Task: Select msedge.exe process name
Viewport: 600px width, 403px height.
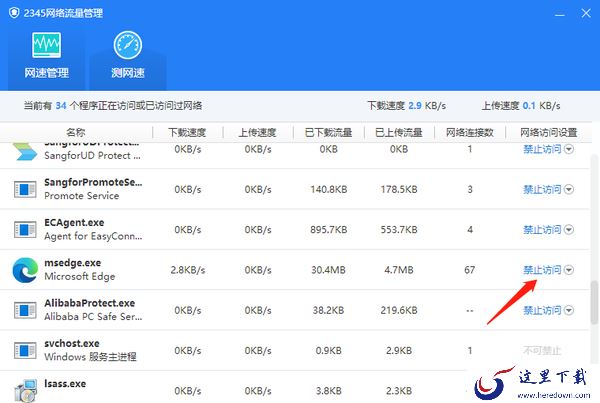Action: tap(73, 263)
